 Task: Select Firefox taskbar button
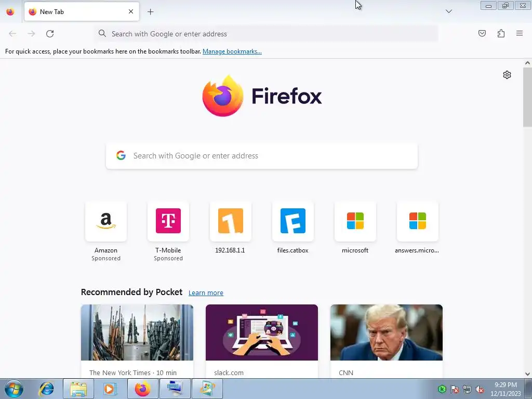coord(143,389)
